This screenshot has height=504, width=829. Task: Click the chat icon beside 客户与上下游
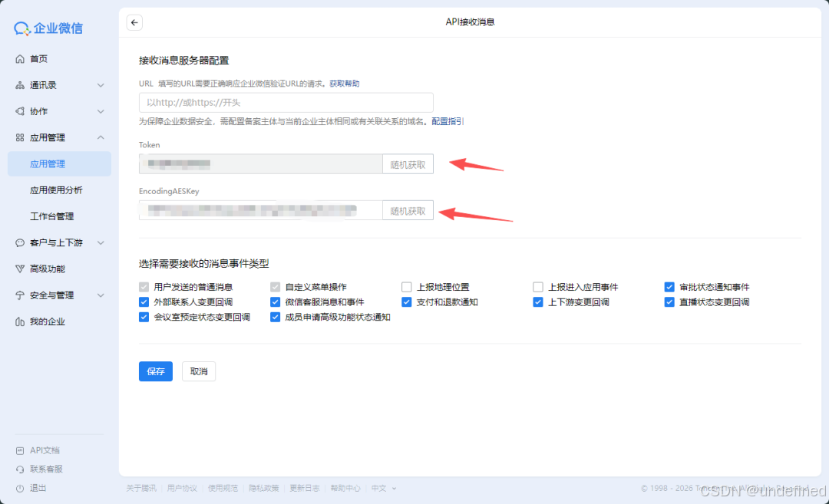[20, 242]
